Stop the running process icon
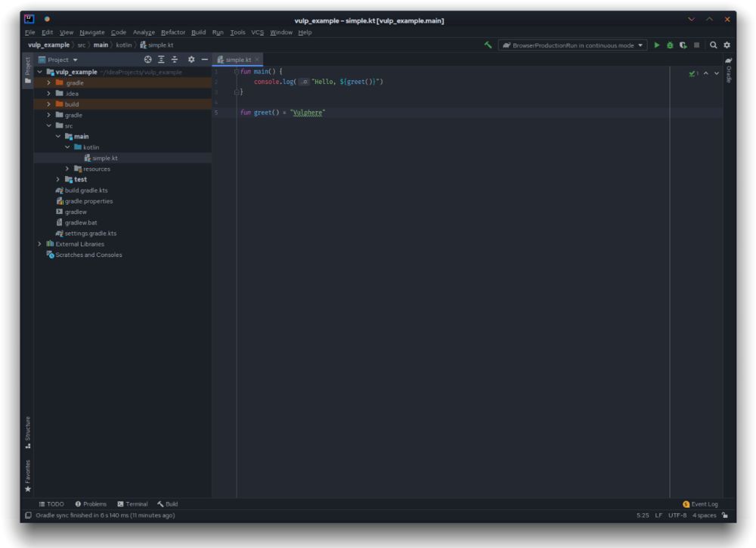 coord(696,45)
